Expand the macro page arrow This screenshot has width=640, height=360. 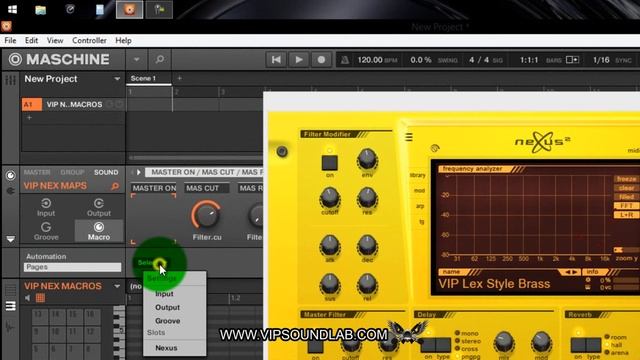tap(139, 172)
